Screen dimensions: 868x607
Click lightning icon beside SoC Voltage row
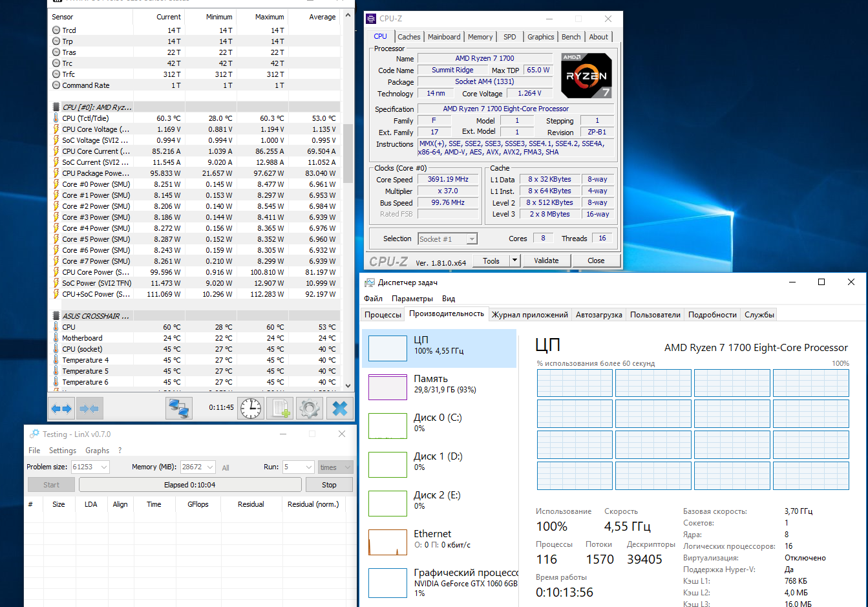tap(56, 140)
